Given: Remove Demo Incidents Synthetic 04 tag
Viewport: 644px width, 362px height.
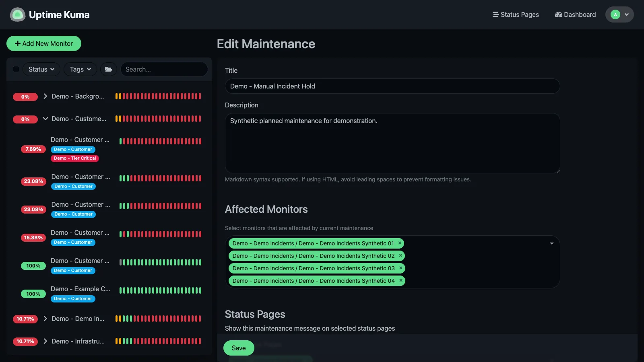Looking at the screenshot, I should tap(400, 280).
